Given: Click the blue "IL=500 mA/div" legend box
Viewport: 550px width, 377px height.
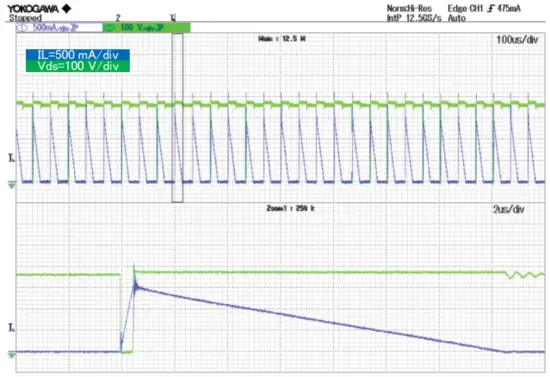Looking at the screenshot, I should tap(78, 55).
